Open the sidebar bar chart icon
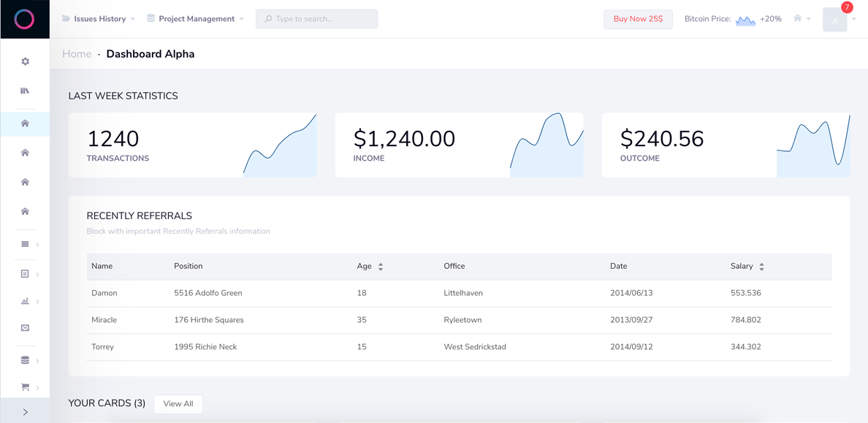The width and height of the screenshot is (868, 423). tap(25, 301)
